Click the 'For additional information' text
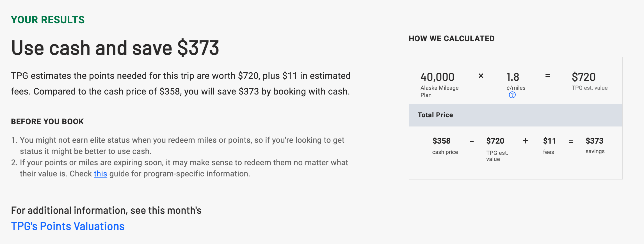 106,210
